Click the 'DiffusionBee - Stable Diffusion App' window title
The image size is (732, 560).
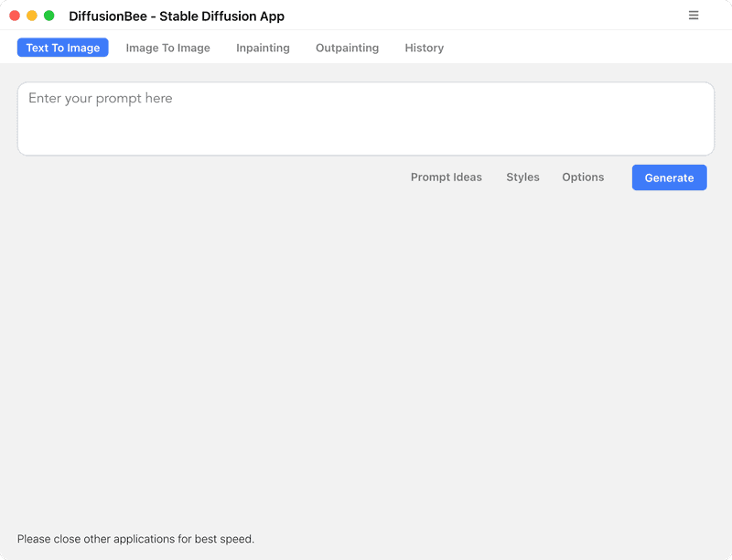177,16
